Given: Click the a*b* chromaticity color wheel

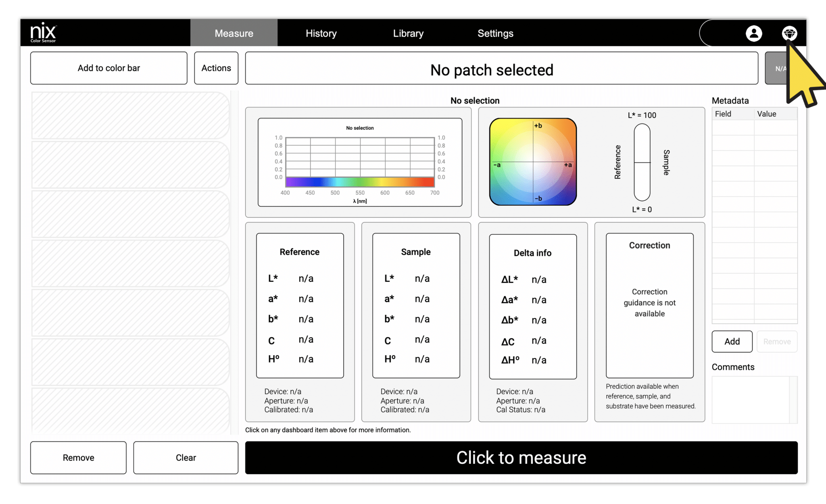Looking at the screenshot, I should coord(532,161).
